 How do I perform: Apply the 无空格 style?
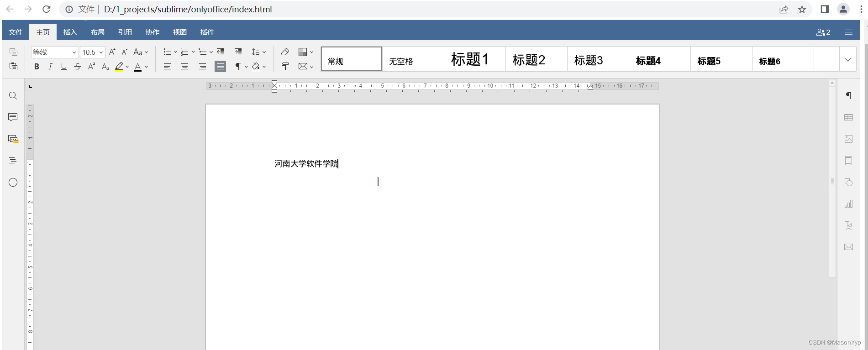point(413,59)
